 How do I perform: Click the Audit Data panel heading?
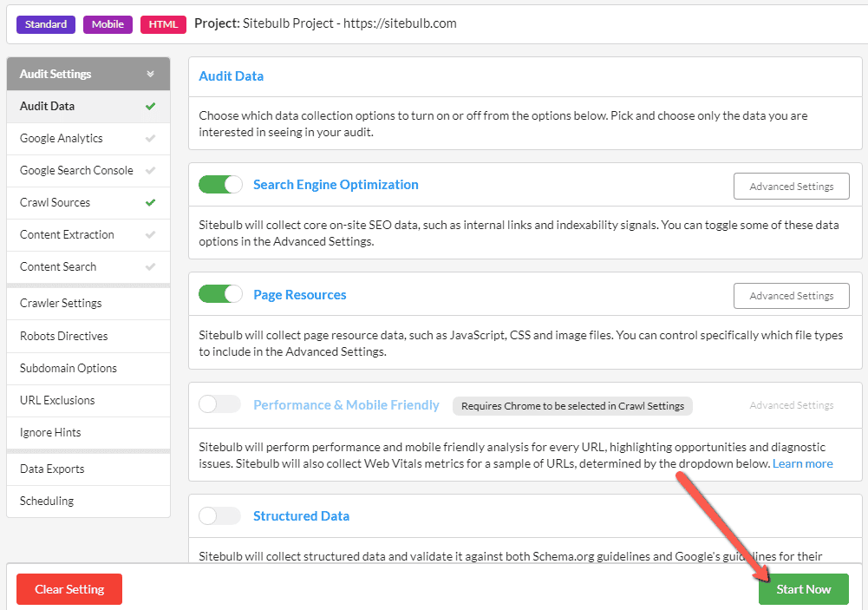tap(232, 75)
